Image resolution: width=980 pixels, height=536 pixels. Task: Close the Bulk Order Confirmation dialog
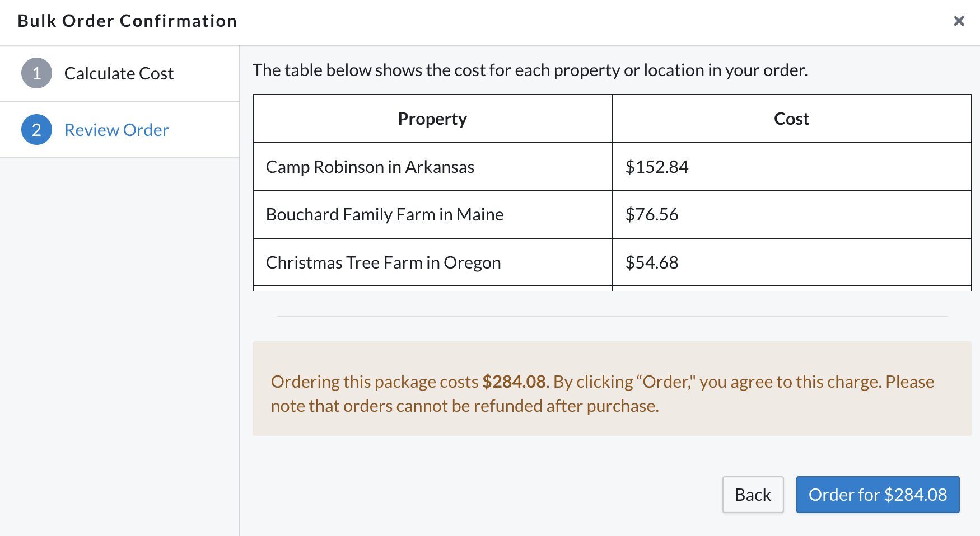pos(959,21)
